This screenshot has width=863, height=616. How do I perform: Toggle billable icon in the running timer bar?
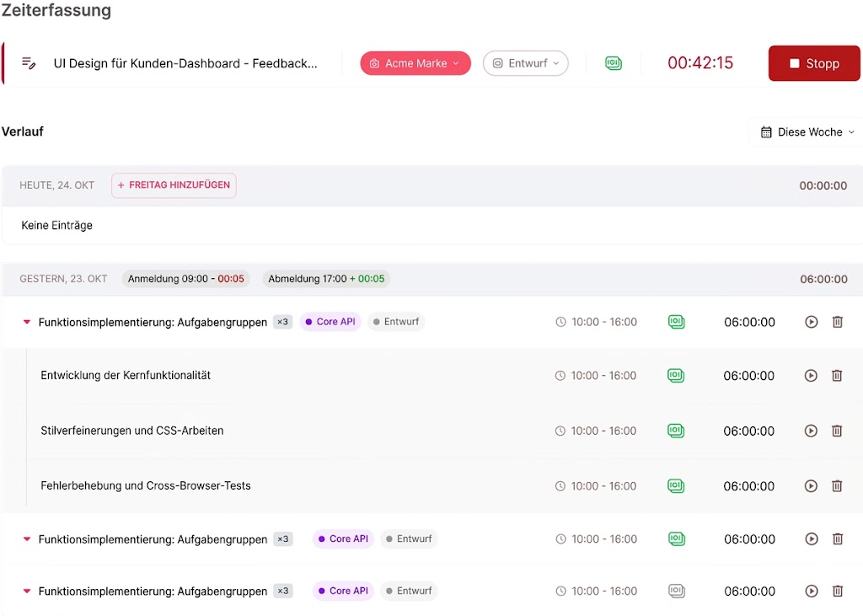coord(614,63)
